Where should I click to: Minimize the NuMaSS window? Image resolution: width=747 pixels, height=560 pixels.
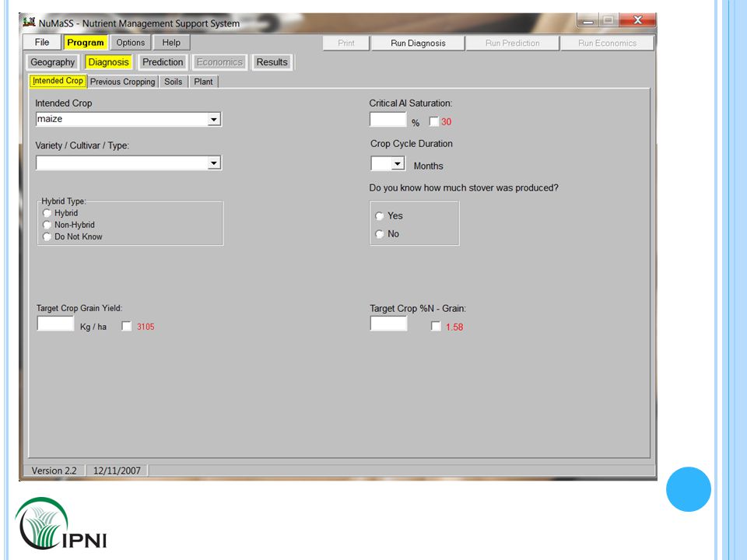pos(589,20)
